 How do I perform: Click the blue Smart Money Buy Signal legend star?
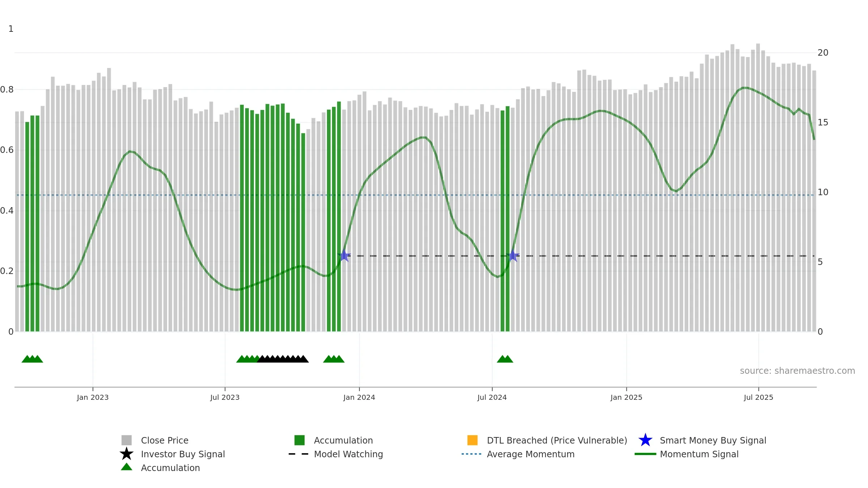coord(645,440)
